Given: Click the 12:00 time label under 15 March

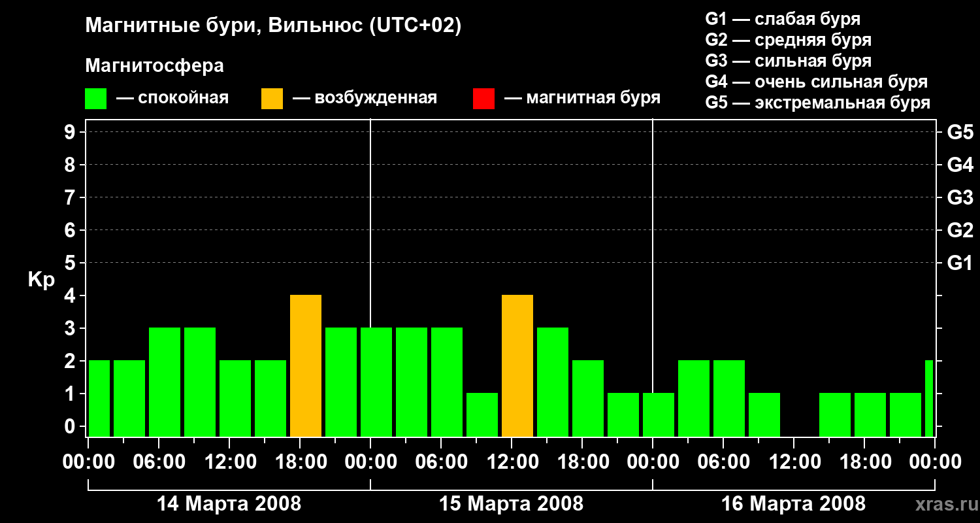Looking at the screenshot, I should click(x=512, y=462).
